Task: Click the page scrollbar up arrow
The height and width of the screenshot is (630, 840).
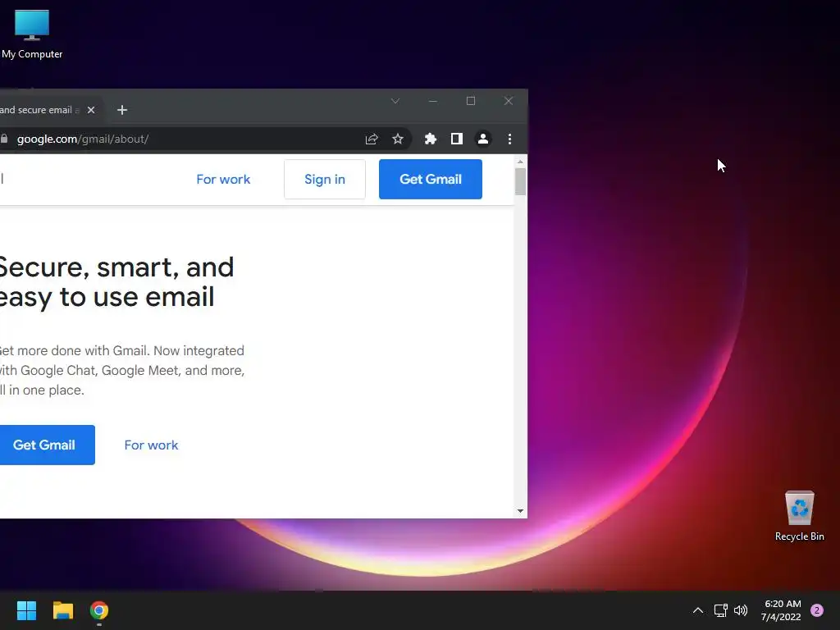Action: pos(520,162)
